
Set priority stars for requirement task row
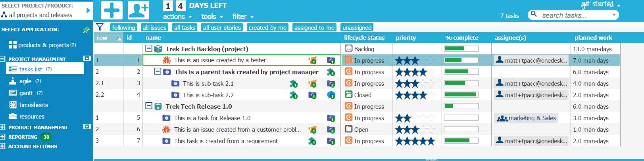415,141
